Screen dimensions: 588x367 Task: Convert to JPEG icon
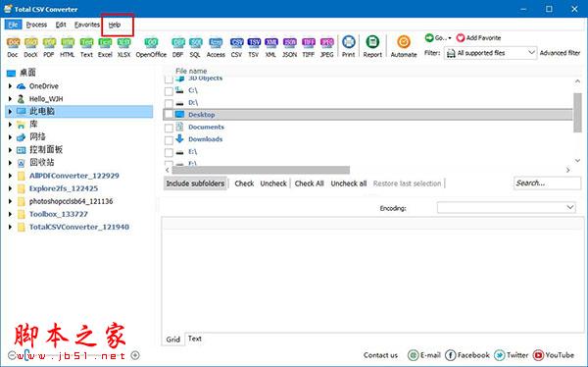327,42
